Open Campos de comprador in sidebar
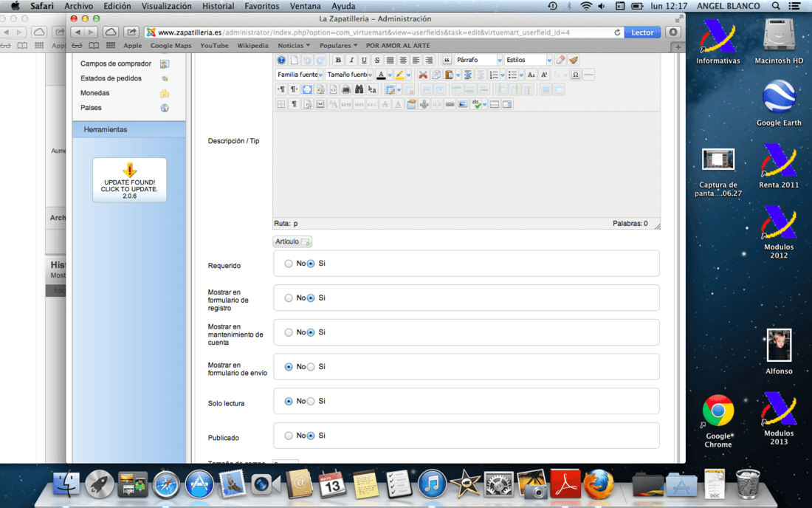This screenshot has height=508, width=812. (x=115, y=63)
